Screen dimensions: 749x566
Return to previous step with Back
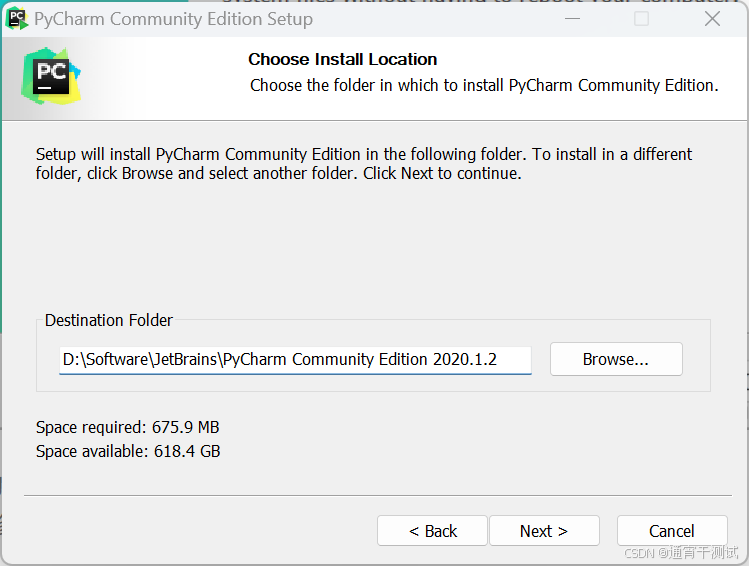432,531
